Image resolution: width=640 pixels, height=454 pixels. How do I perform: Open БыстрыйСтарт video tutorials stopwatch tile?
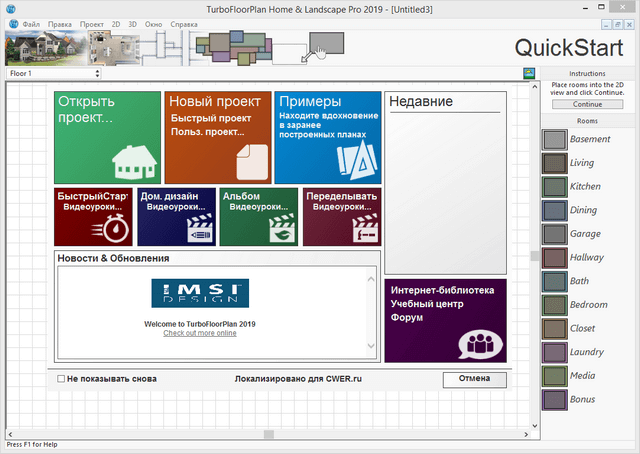tap(93, 217)
